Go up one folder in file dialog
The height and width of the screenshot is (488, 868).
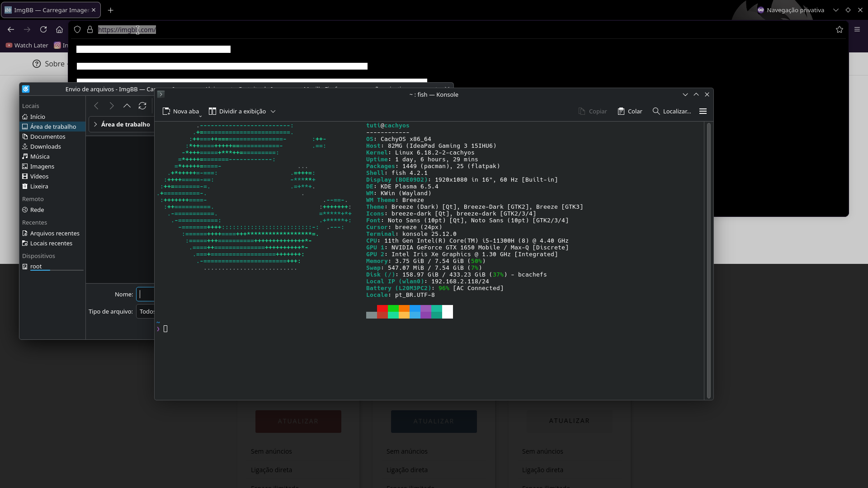click(127, 106)
